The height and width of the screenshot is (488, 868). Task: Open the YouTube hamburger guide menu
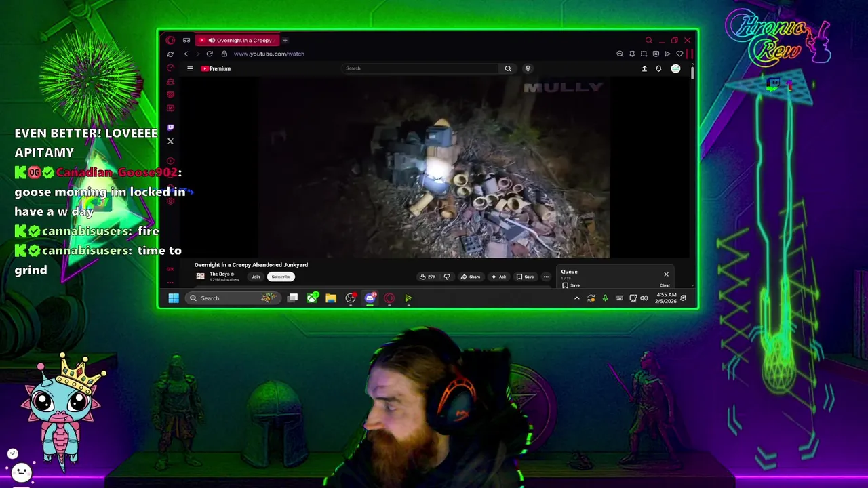[190, 68]
